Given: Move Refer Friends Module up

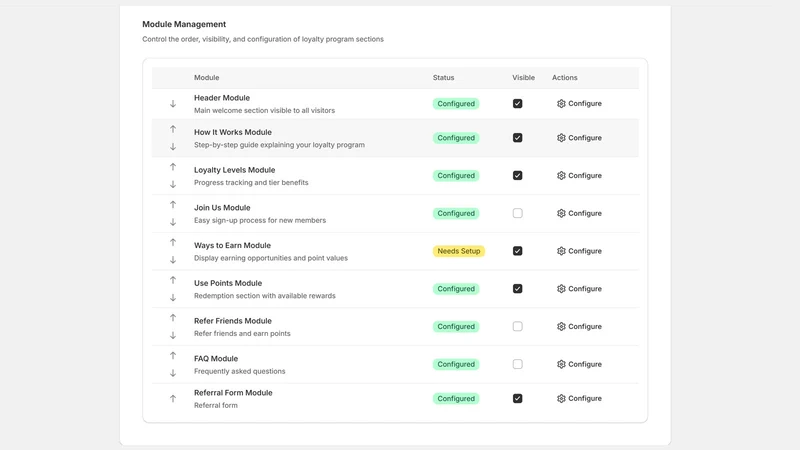Looking at the screenshot, I should (x=173, y=318).
